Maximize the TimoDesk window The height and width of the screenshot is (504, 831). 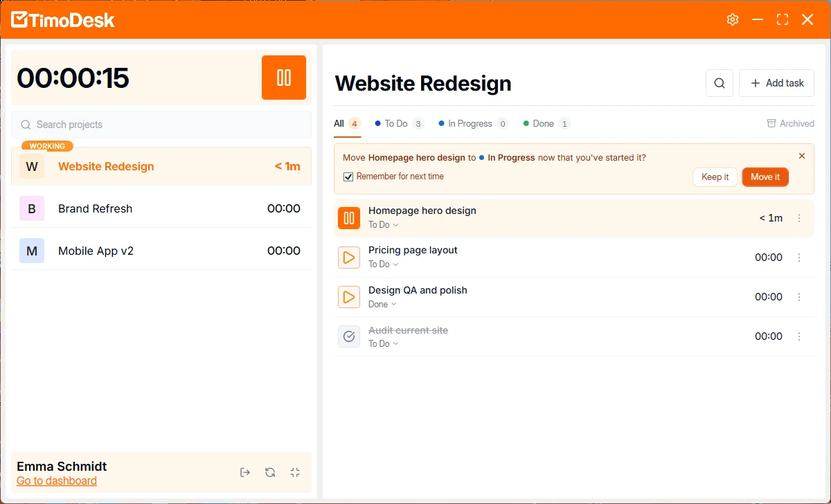click(x=783, y=19)
